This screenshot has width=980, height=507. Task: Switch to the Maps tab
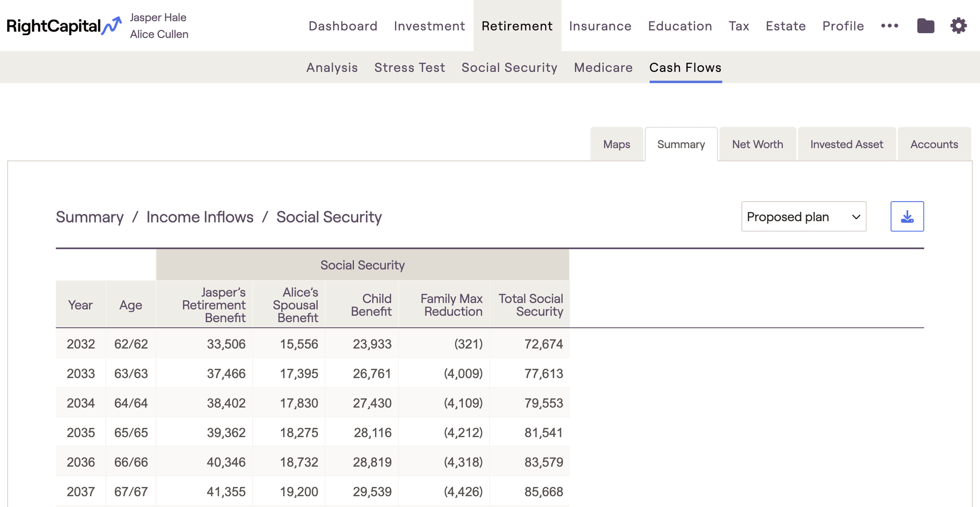(x=617, y=144)
